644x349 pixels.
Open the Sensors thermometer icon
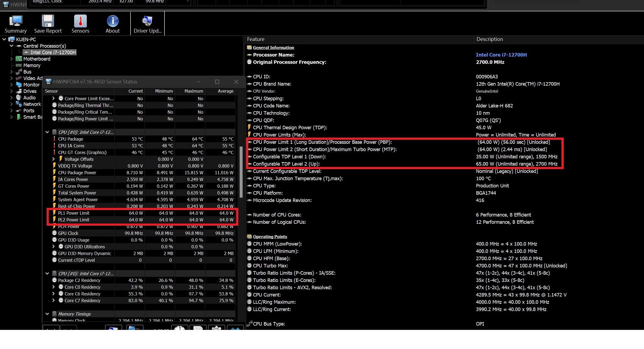(x=80, y=21)
